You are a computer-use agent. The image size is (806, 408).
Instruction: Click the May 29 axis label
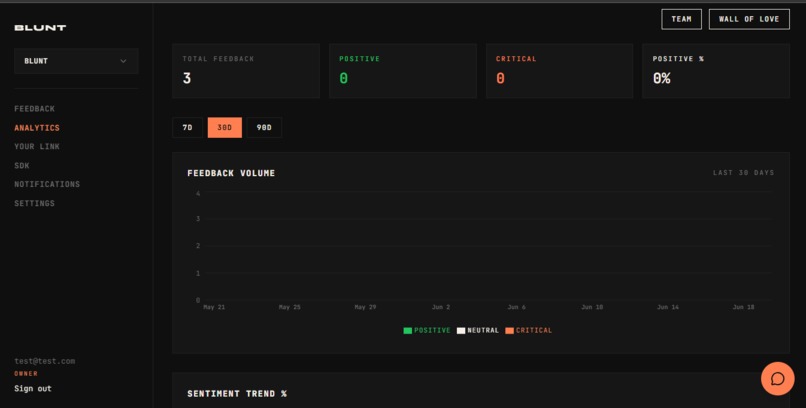click(365, 307)
